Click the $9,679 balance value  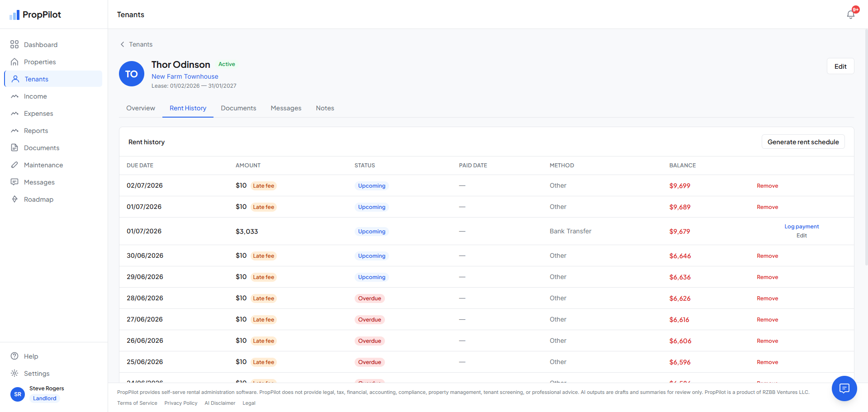click(679, 232)
